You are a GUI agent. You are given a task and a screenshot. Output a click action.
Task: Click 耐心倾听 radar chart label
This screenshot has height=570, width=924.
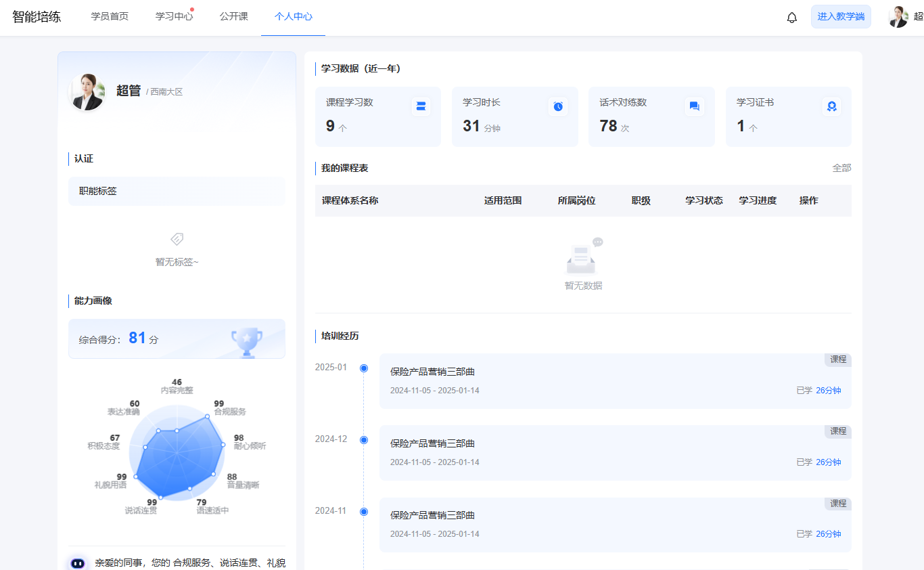point(250,446)
